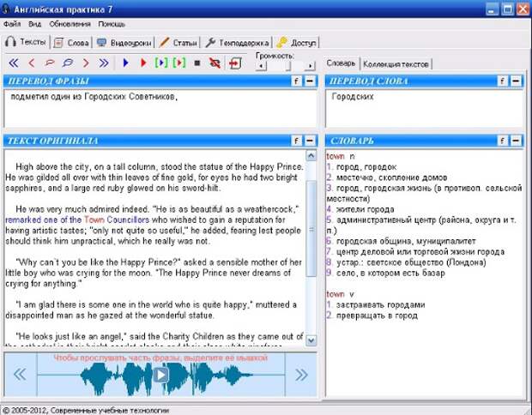
Task: Click the waveform panel's right double-arrow
Action: 301,374
